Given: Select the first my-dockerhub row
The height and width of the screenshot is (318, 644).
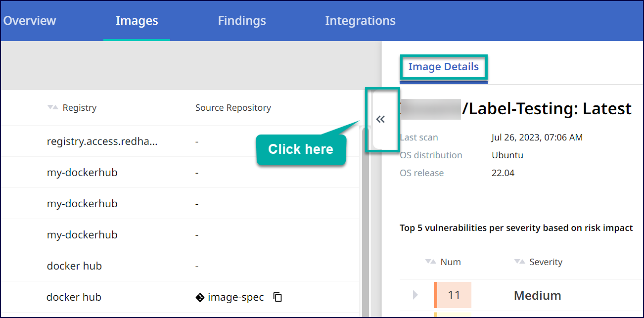Looking at the screenshot, I should (82, 173).
